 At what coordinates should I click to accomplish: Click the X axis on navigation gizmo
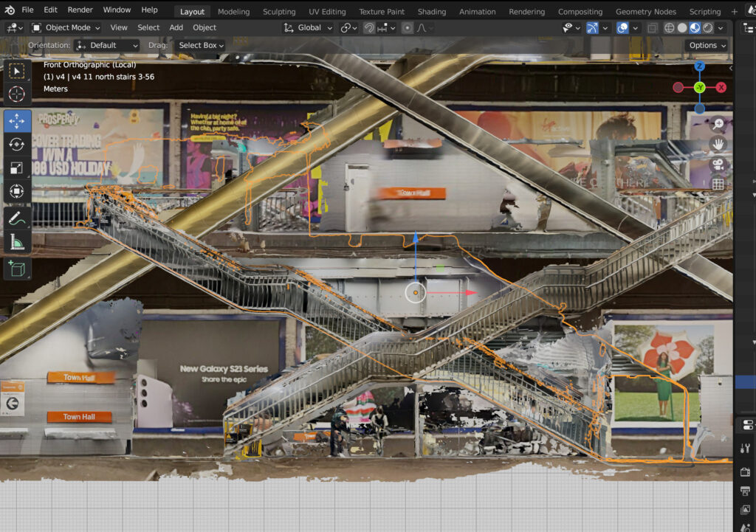721,87
